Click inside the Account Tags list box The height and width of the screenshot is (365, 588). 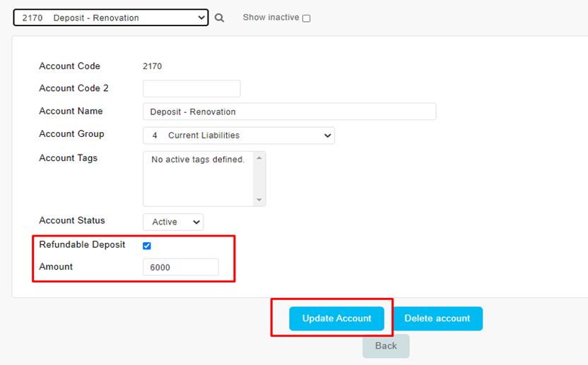tap(199, 179)
